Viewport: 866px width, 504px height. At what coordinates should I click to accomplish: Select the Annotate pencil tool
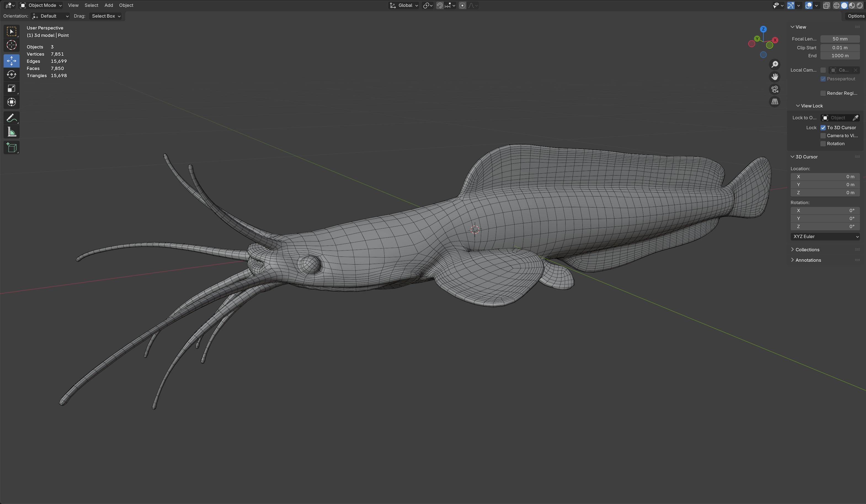11,118
